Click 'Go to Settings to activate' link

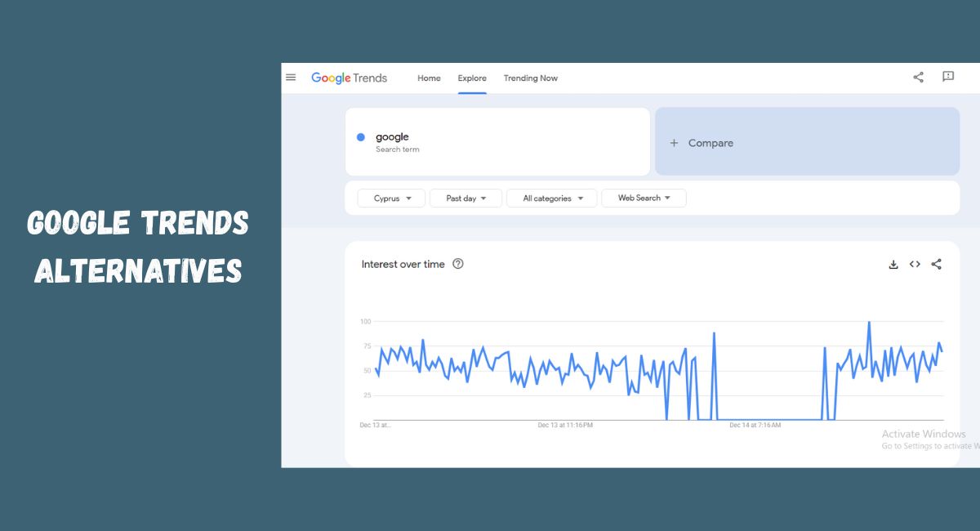[x=931, y=446]
